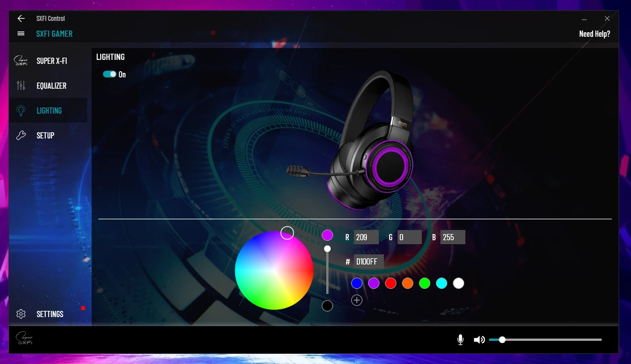Viewport: 631px width, 364px height.
Task: Click the Settings gear icon
Action: click(x=21, y=314)
